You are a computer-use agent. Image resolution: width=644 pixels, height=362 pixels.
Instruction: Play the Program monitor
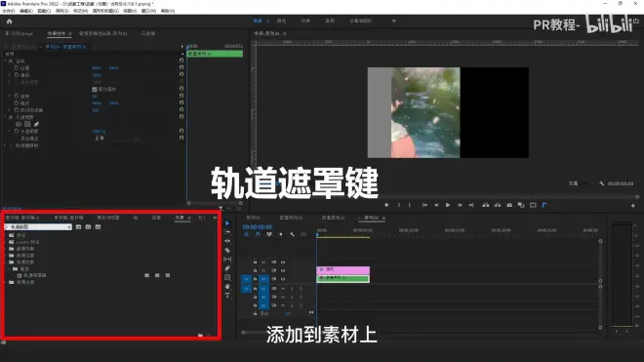point(448,205)
